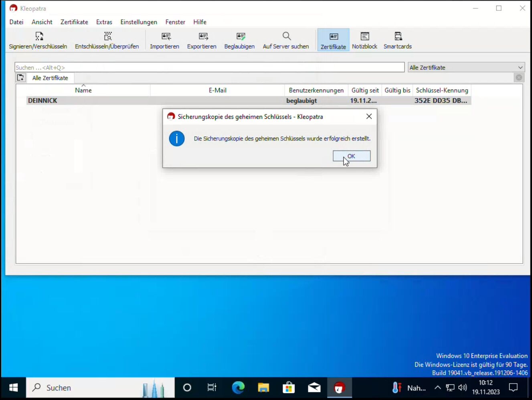Viewport: 532px width, 400px height.
Task: Open Auf Server suchen
Action: pyautogui.click(x=286, y=41)
